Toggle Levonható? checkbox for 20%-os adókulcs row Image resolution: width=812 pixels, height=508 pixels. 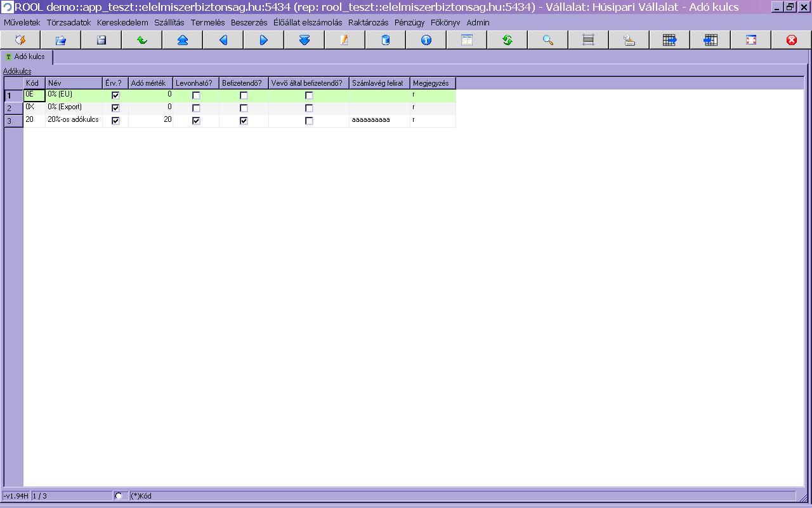tap(196, 121)
